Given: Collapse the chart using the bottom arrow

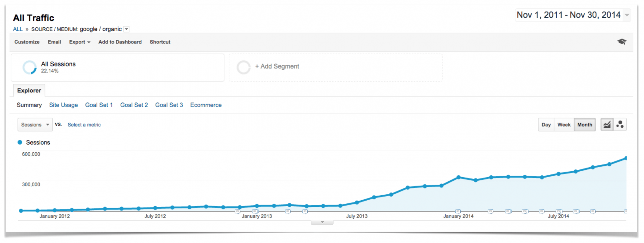Looking at the screenshot, I should pos(322,222).
